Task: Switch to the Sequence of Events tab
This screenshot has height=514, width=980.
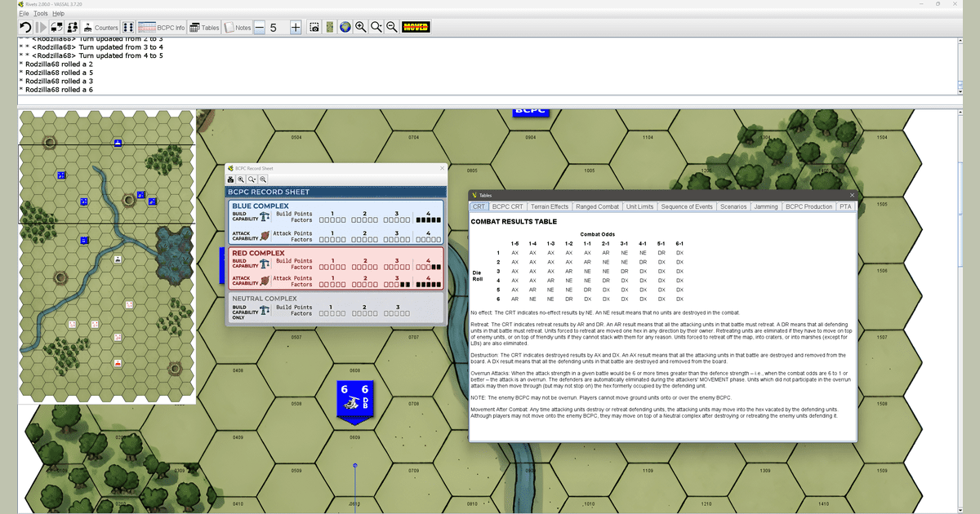Action: pos(687,206)
